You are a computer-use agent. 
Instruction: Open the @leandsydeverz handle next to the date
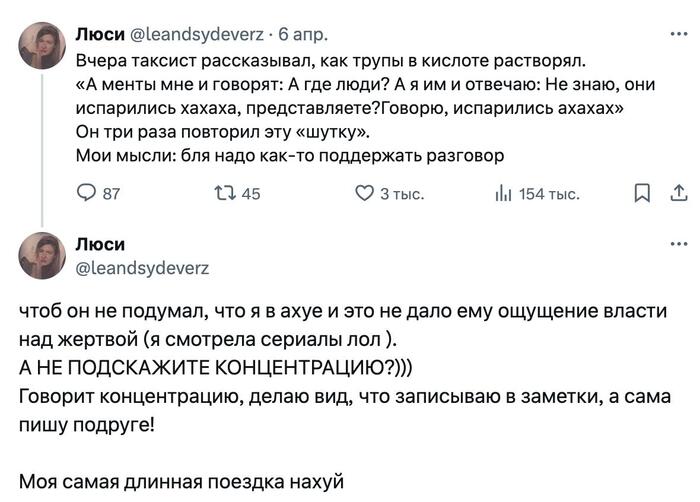tap(191, 33)
